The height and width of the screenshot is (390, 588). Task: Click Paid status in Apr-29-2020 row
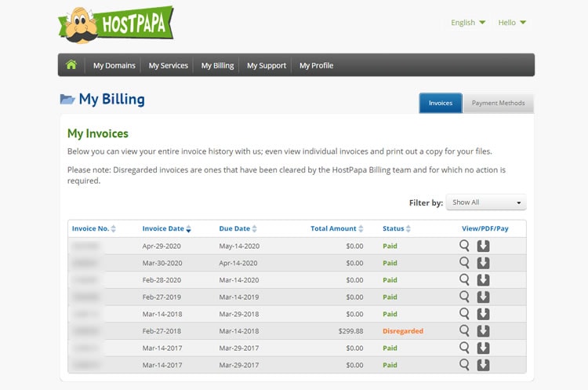click(390, 246)
